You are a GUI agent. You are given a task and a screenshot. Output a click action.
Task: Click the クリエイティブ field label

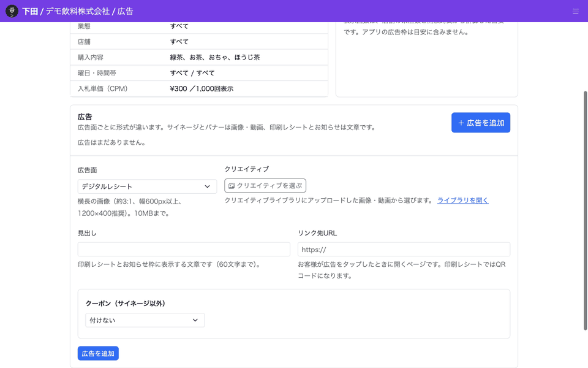246,169
